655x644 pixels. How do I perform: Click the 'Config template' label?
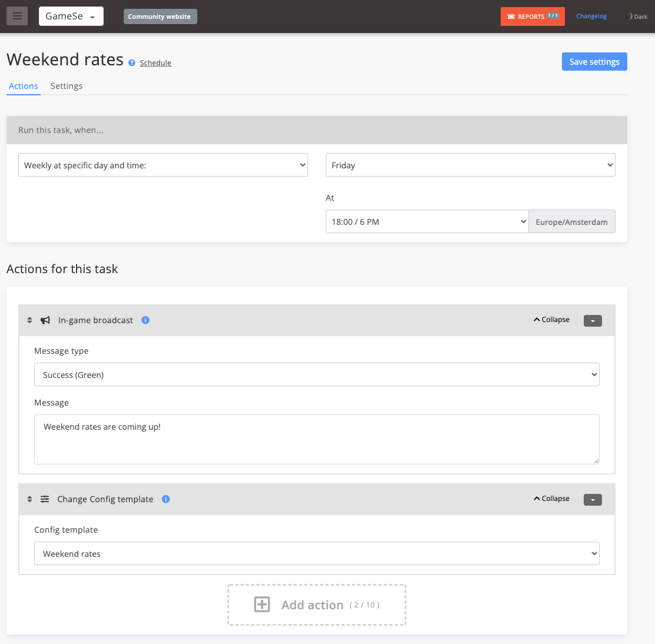[x=66, y=530]
